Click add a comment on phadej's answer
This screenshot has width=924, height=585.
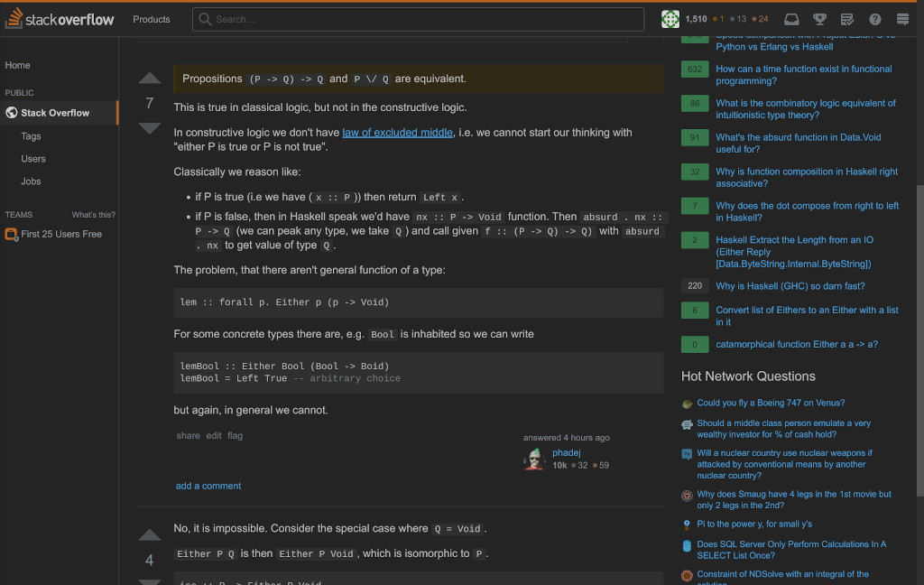tap(208, 486)
